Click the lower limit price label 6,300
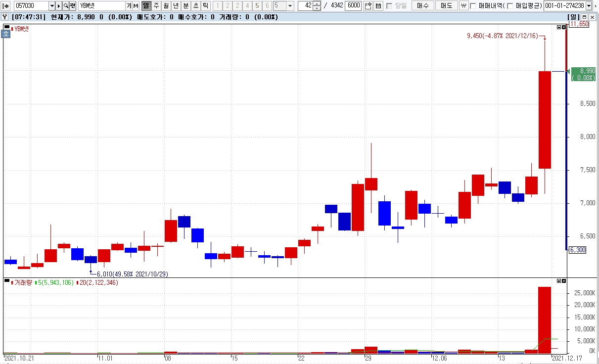The height and width of the screenshot is (364, 599). 577,250
